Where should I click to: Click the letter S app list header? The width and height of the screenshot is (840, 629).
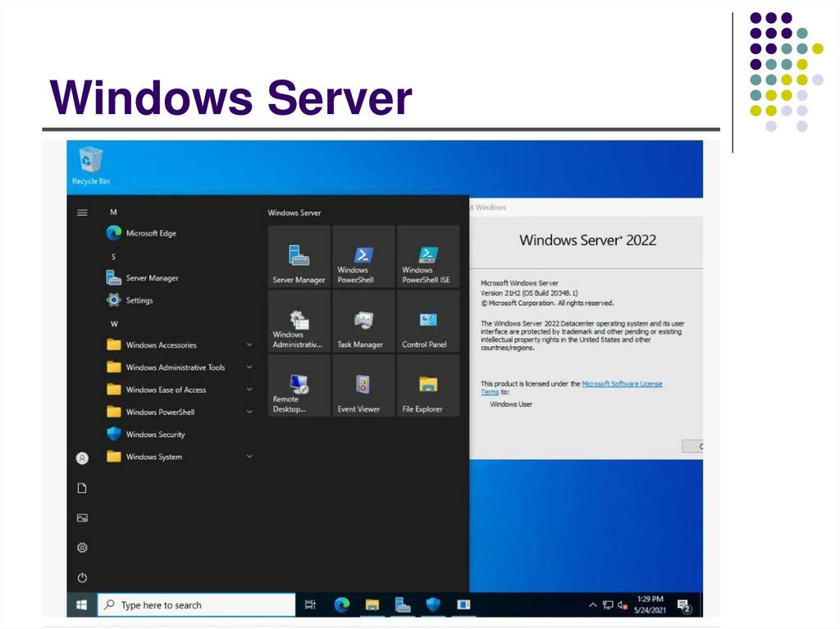(113, 257)
